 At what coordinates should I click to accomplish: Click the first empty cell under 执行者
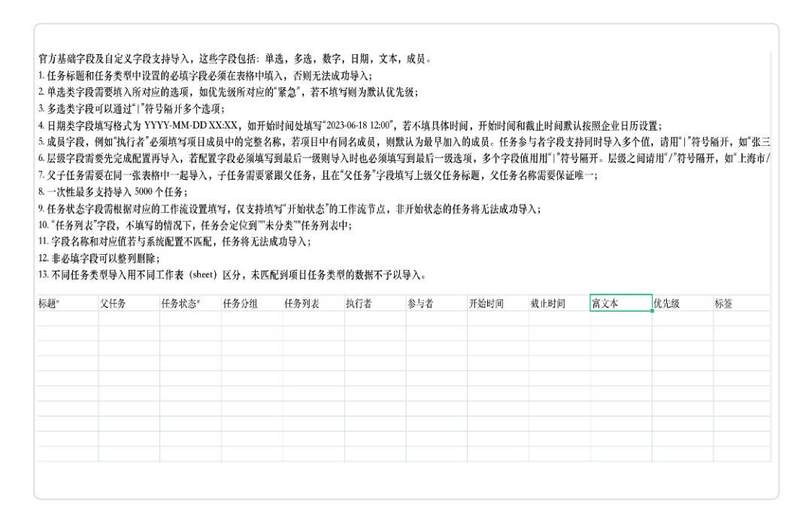[x=374, y=319]
